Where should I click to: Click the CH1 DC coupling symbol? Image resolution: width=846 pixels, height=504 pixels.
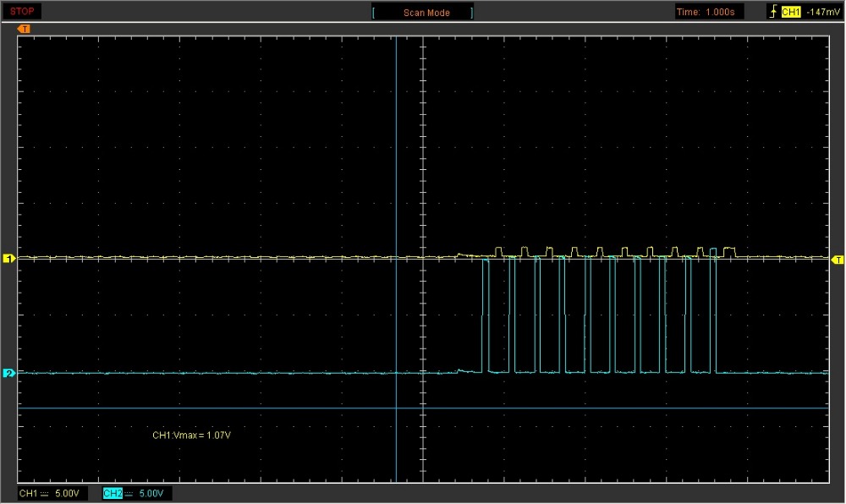[x=45, y=493]
